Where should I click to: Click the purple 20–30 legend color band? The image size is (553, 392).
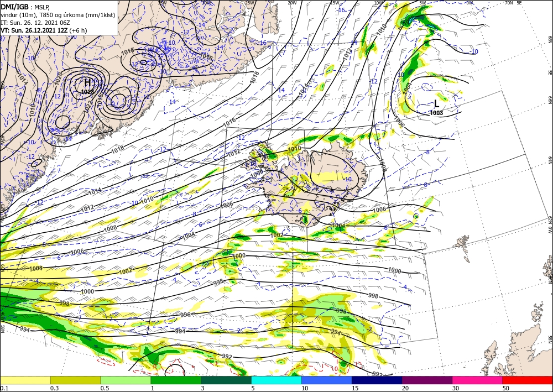click(x=427, y=380)
